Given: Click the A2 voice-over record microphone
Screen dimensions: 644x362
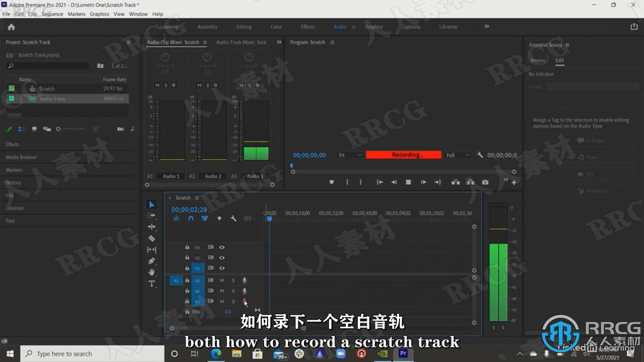Looking at the screenshot, I should click(245, 291).
